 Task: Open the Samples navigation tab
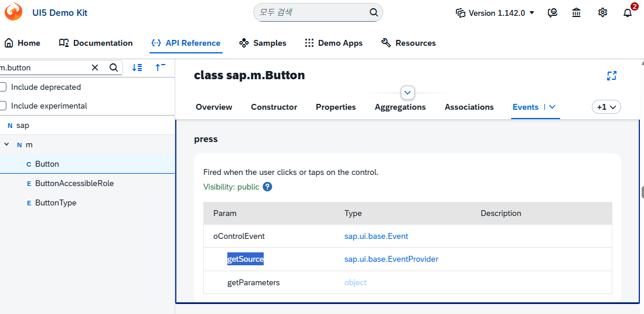point(263,43)
